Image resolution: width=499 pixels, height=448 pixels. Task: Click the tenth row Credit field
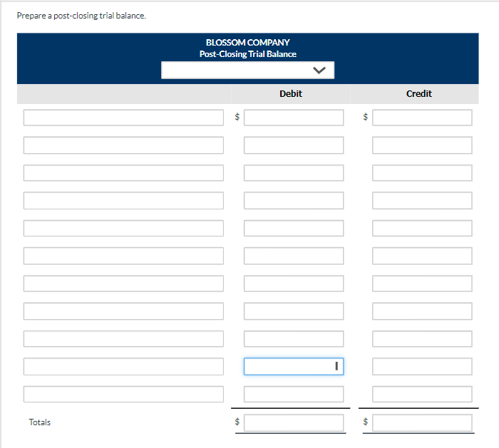422,366
